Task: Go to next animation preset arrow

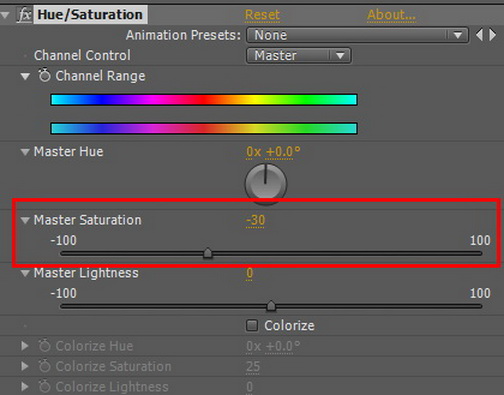Action: 492,35
